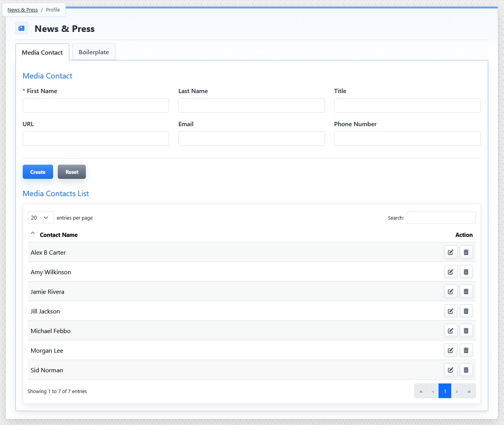The height and width of the screenshot is (425, 504).
Task: Delete the Alex B Carter contact
Action: [466, 252]
